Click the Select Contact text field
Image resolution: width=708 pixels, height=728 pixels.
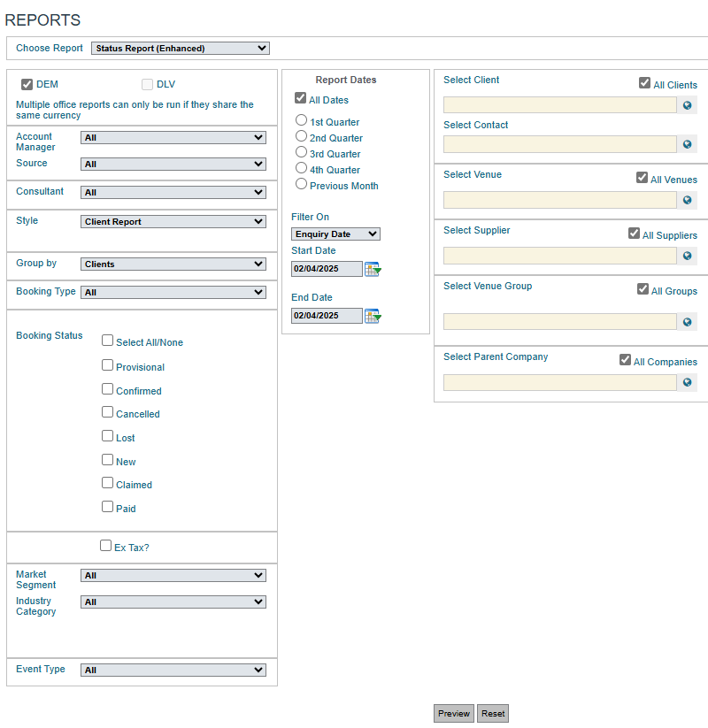coord(560,144)
